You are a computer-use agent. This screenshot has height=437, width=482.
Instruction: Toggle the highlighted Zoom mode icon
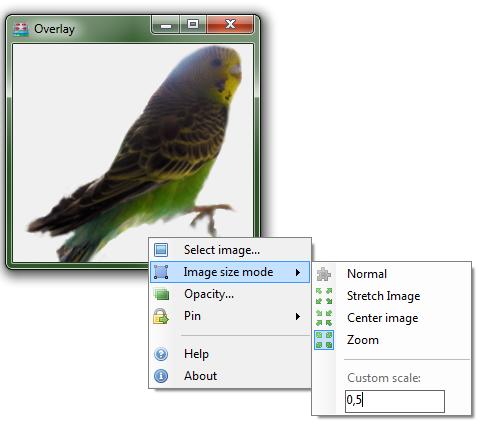pyautogui.click(x=324, y=340)
